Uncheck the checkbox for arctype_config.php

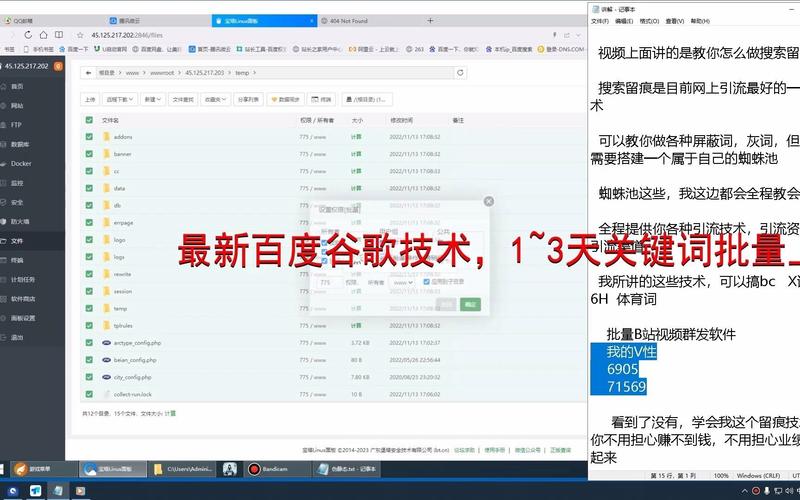click(x=89, y=343)
